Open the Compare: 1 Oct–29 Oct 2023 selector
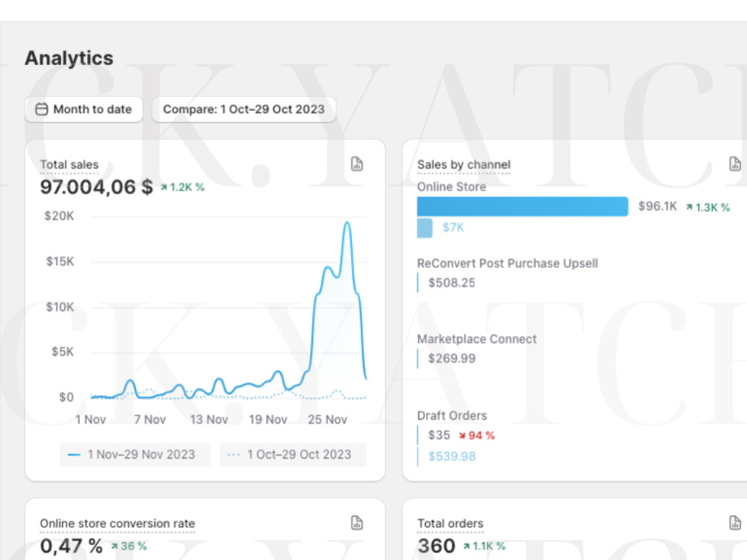Image resolution: width=747 pixels, height=560 pixels. pos(244,110)
